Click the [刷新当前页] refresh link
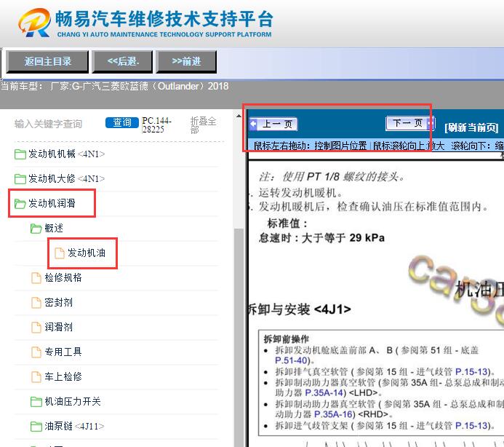 click(x=471, y=127)
